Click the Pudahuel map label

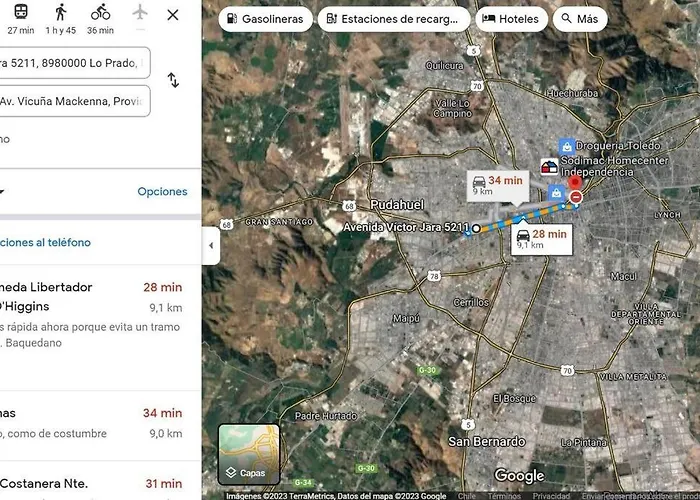[x=397, y=205]
